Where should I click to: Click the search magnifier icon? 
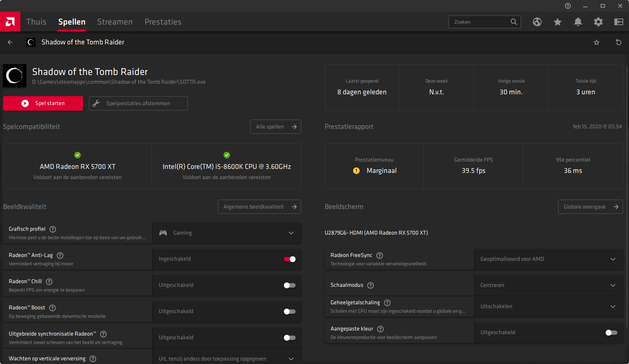coord(514,22)
